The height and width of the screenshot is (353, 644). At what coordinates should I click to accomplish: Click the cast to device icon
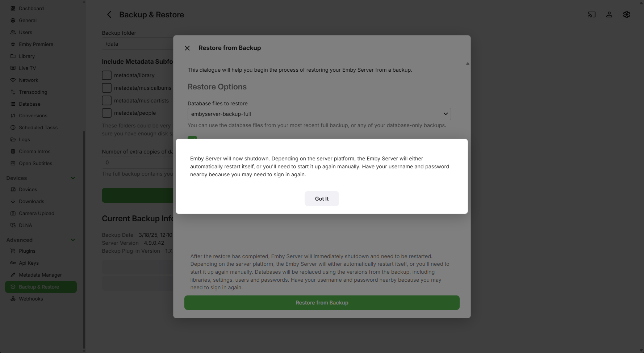[592, 14]
